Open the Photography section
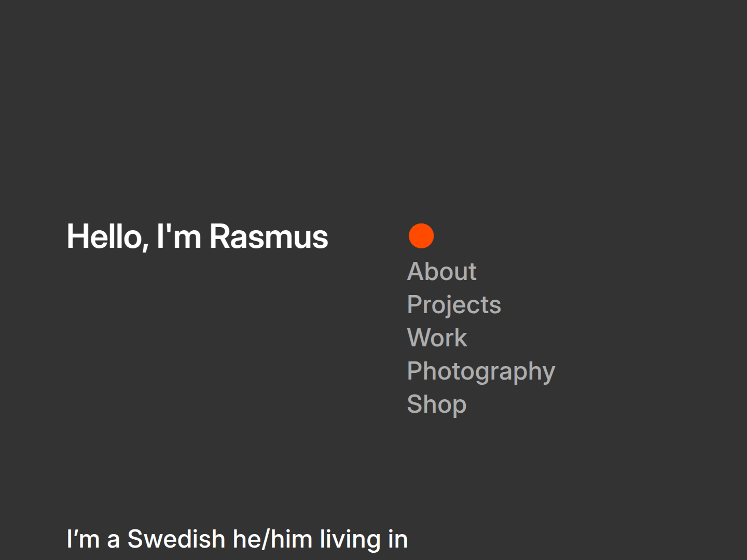 tap(481, 371)
